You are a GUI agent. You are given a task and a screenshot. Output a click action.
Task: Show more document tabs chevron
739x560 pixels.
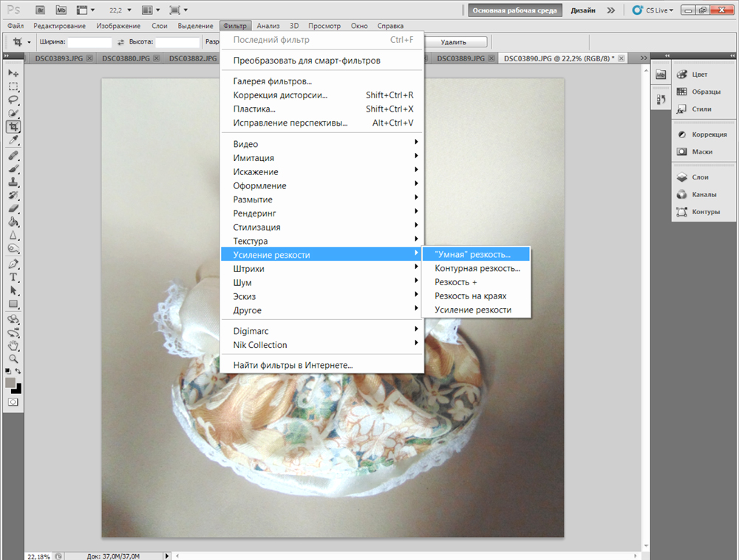(x=644, y=58)
